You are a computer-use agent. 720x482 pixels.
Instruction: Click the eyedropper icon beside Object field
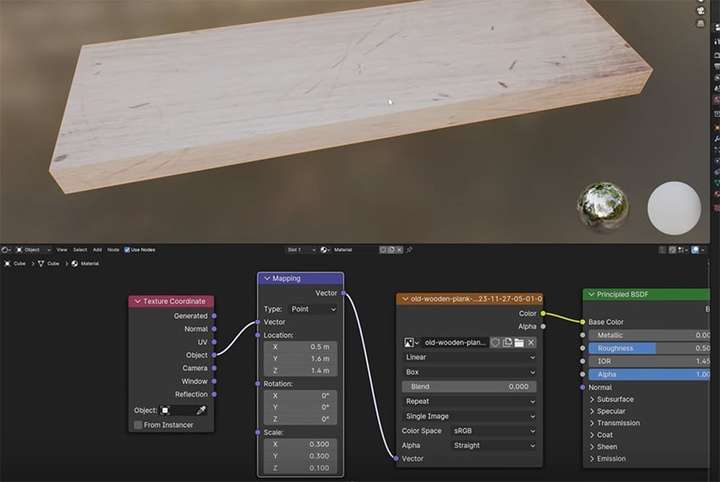tap(201, 410)
